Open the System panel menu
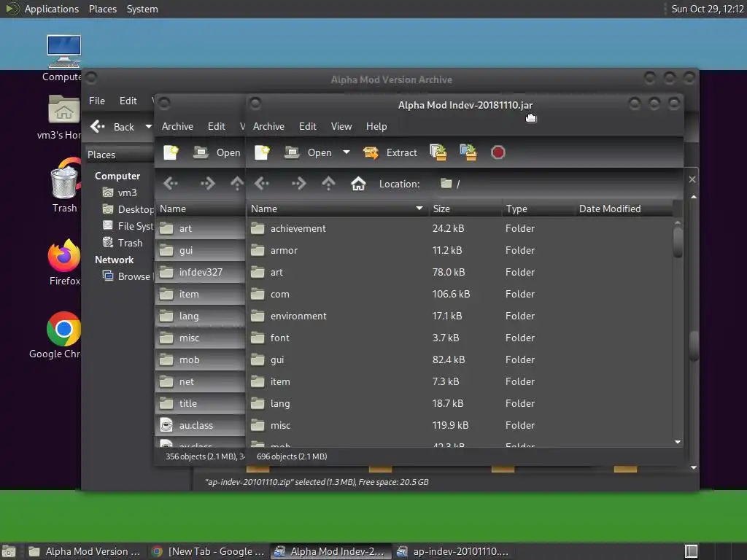This screenshot has width=747, height=560. 142,9
